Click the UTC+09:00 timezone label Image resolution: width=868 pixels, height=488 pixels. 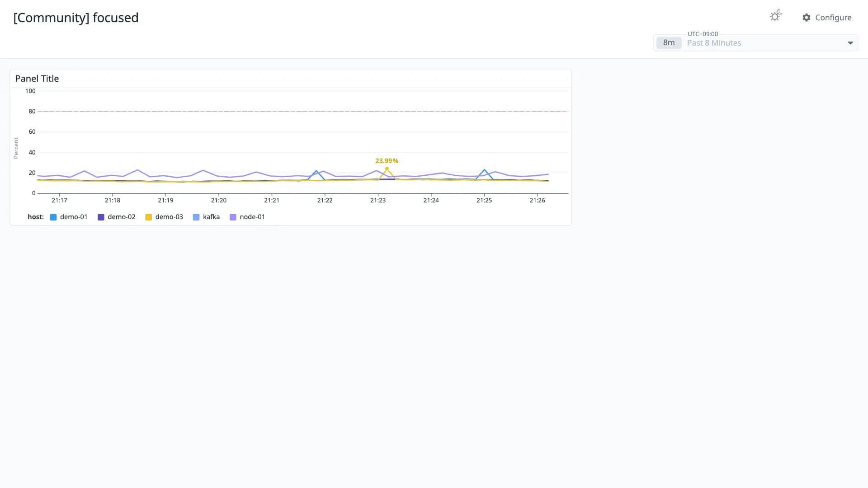(x=703, y=34)
